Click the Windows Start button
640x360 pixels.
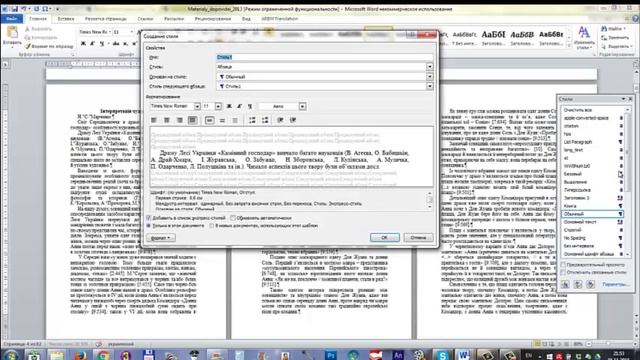(10, 355)
